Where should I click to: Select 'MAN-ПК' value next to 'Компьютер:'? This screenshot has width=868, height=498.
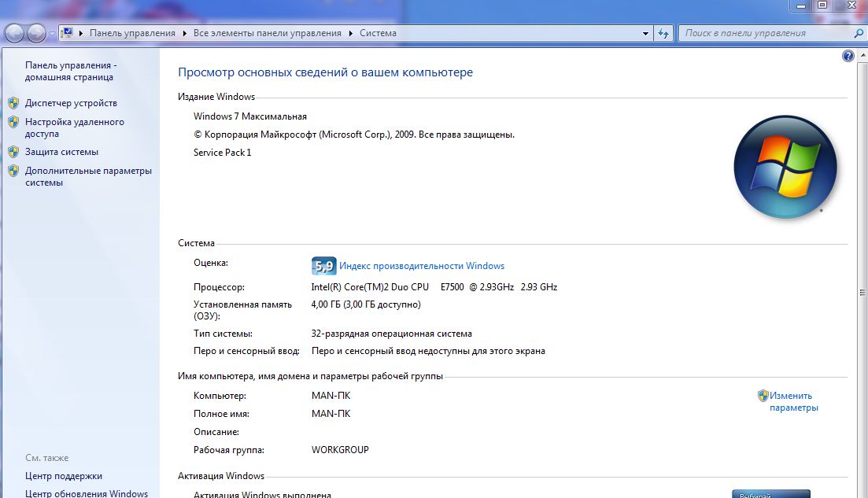(331, 396)
